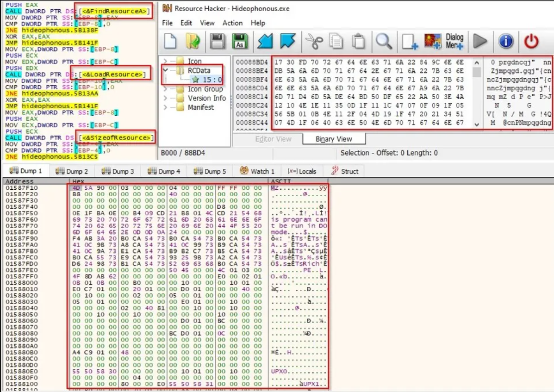Click the New file icon in Resource Hacker

[x=170, y=41]
